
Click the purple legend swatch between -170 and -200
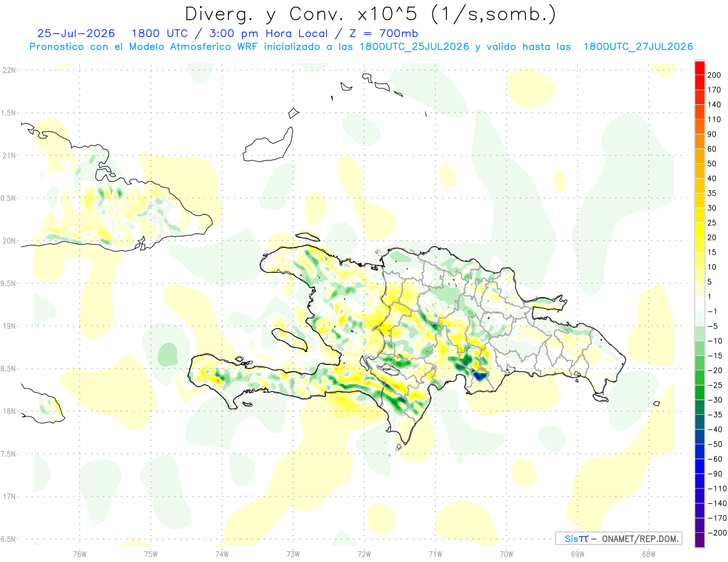pyautogui.click(x=699, y=525)
